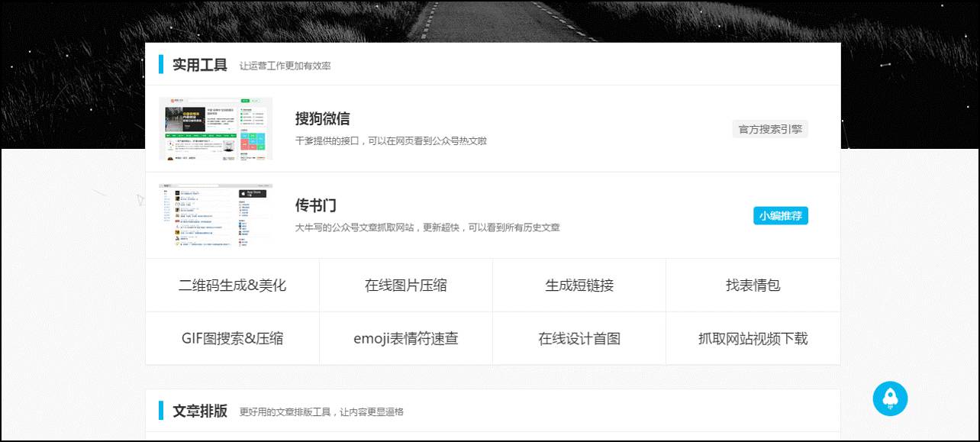Screen dimensions: 980x442
Task: Select the 在线设计首图 tool
Action: pos(579,338)
